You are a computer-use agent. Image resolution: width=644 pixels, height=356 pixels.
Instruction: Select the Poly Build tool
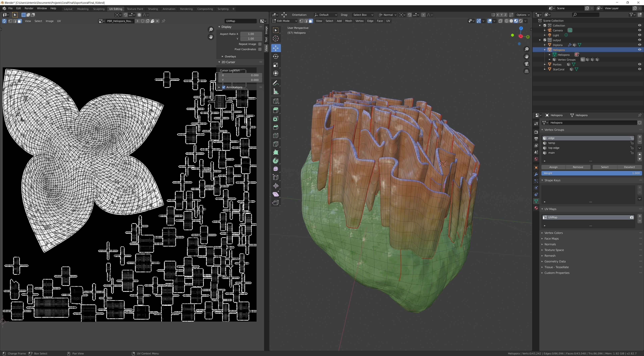click(x=276, y=152)
